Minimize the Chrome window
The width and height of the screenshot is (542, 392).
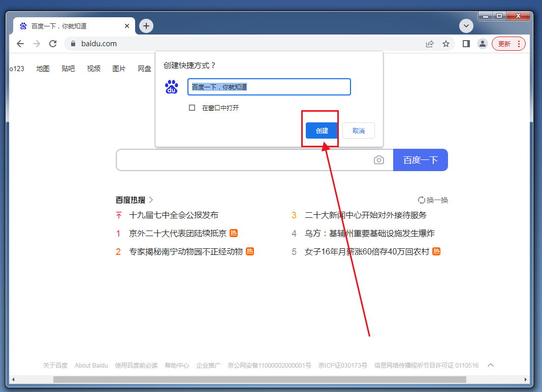(x=486, y=16)
